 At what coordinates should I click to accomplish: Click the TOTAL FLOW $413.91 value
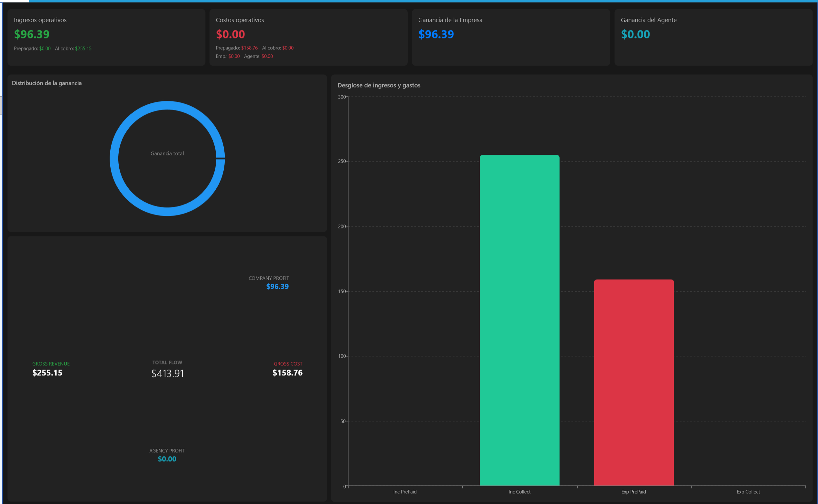point(167,374)
